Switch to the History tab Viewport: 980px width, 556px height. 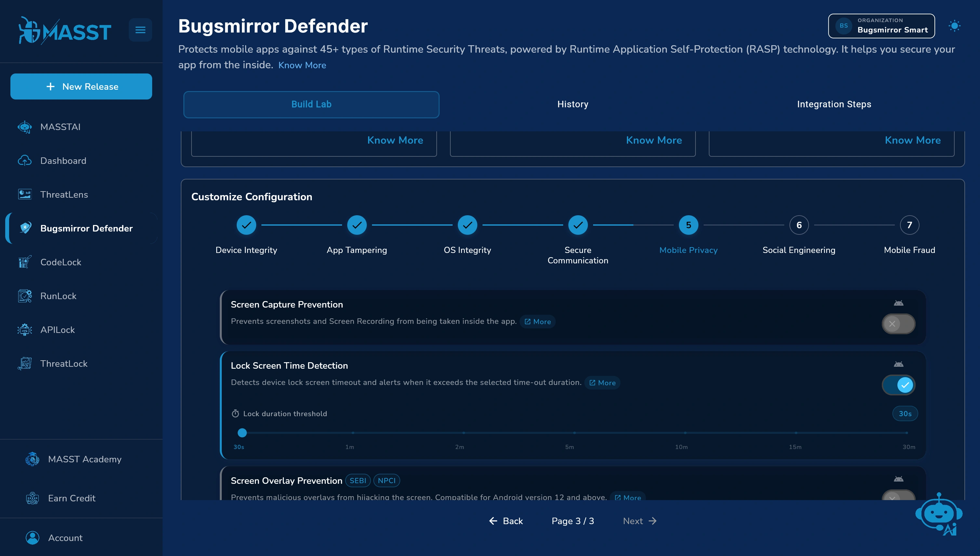point(573,104)
